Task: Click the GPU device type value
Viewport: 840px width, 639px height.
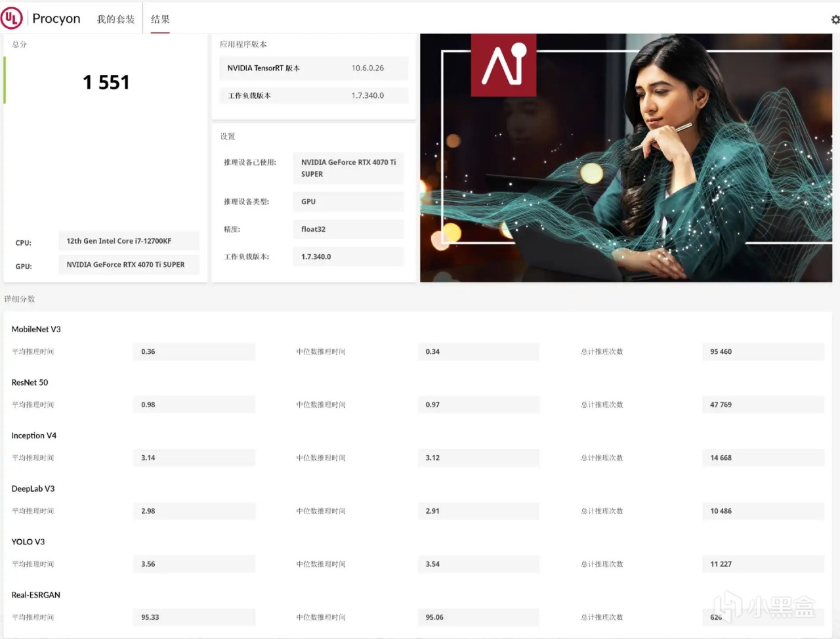Action: point(348,202)
